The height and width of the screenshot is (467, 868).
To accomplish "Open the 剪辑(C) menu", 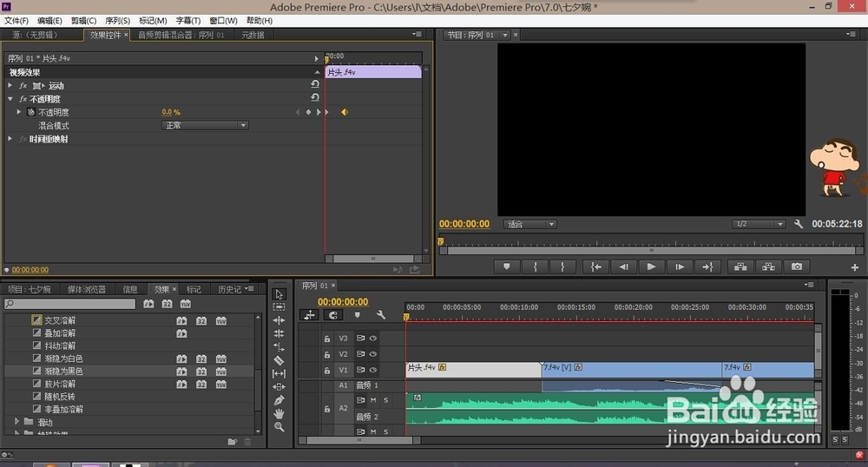I will point(83,21).
